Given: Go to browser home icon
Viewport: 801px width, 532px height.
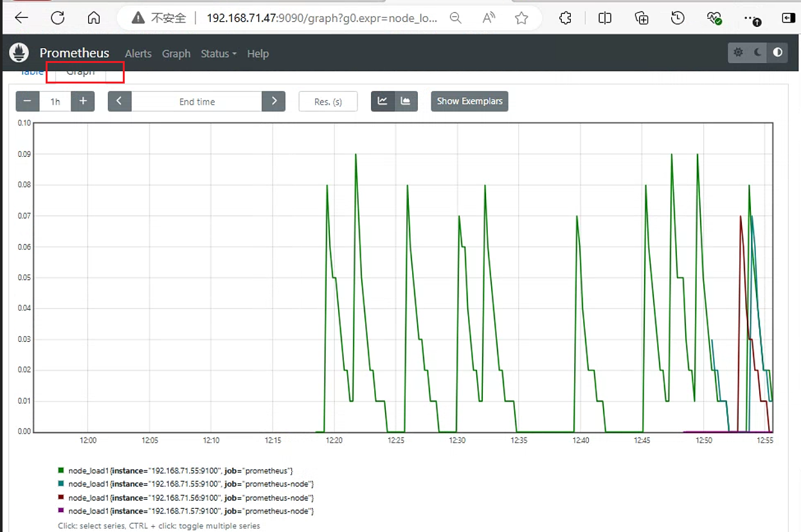Looking at the screenshot, I should [x=94, y=18].
